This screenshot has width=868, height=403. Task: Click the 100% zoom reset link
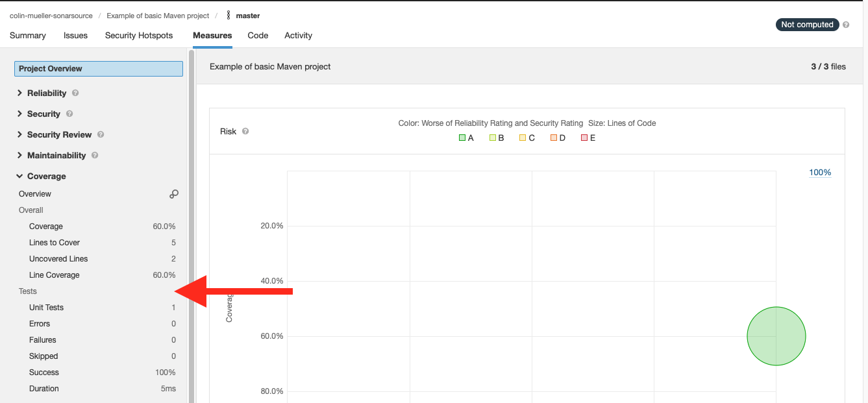tap(820, 172)
